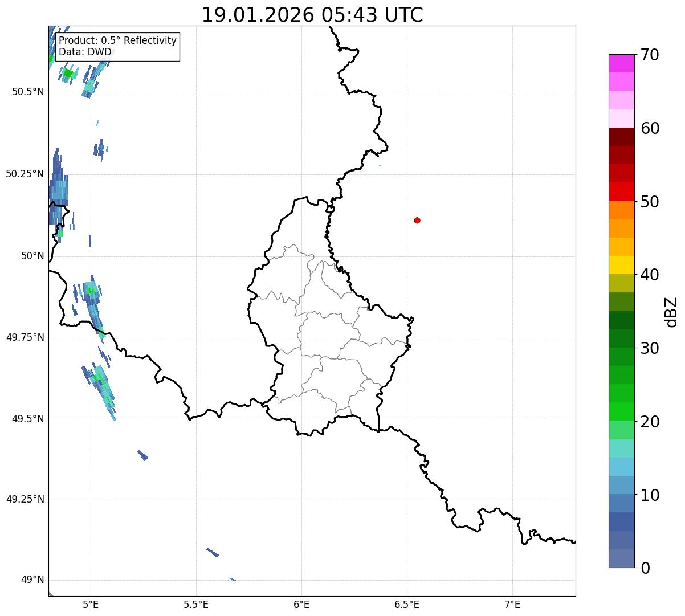Image resolution: width=685 pixels, height=616 pixels.
Task: Select the bottom slate-blue 0 dBZ colorbar segment
Action: [621, 558]
